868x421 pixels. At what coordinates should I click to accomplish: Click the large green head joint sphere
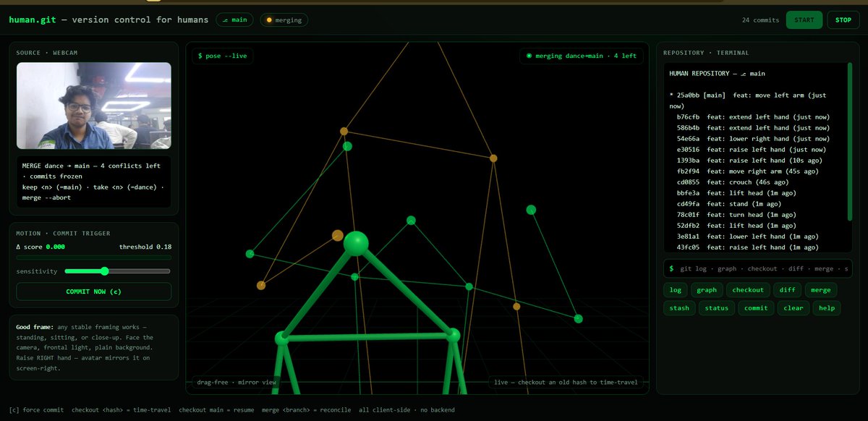tap(356, 244)
